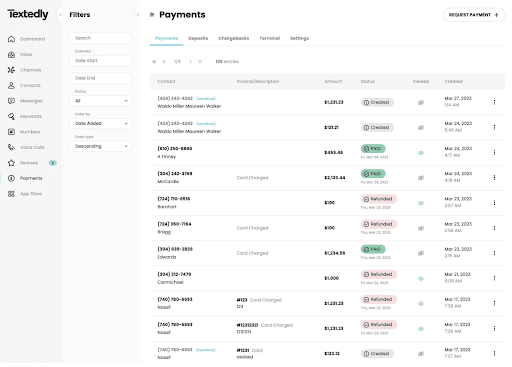The image size is (512, 367).
Task: Switch to the Terminal tab
Action: coord(270,38)
